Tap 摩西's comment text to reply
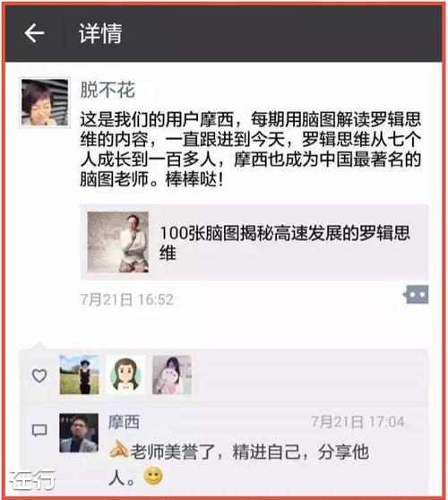The width and height of the screenshot is (448, 500). coord(238,464)
